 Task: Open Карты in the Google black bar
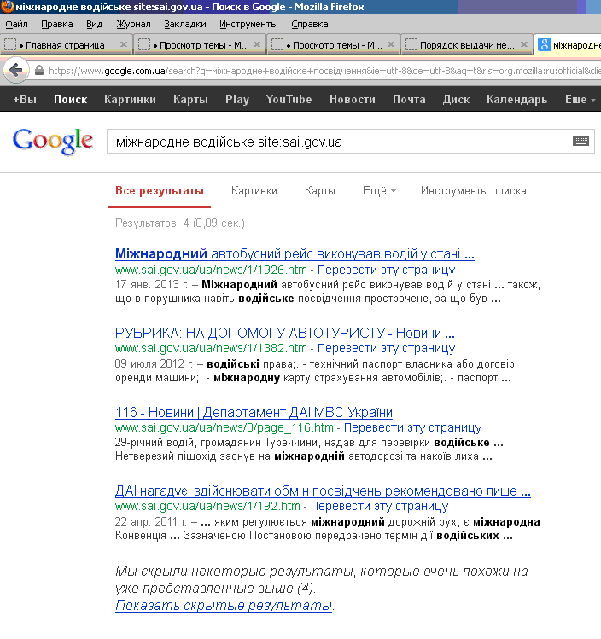190,99
